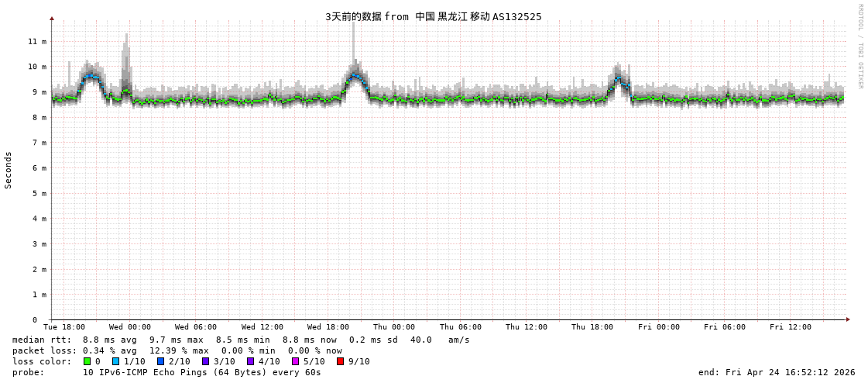This screenshot has height=383, width=868.
Task: Click the graph title mentioning AS132525
Action: tap(433, 16)
